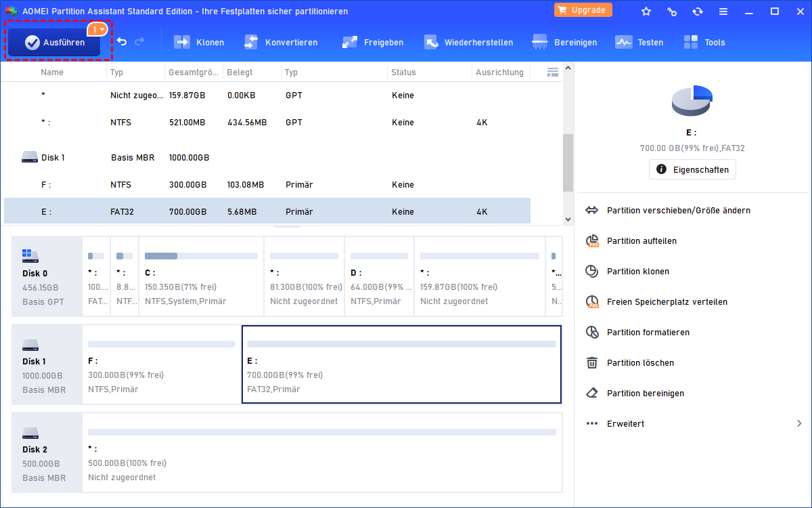812x508 pixels.
Task: Click the redo arrow icon
Action: pyautogui.click(x=139, y=42)
